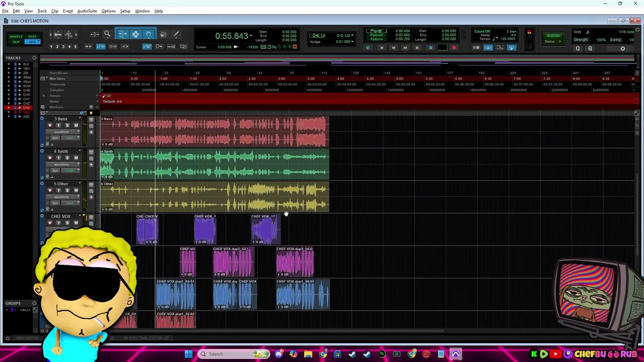
Task: Stop playback with the Stop button
Action: point(430,48)
